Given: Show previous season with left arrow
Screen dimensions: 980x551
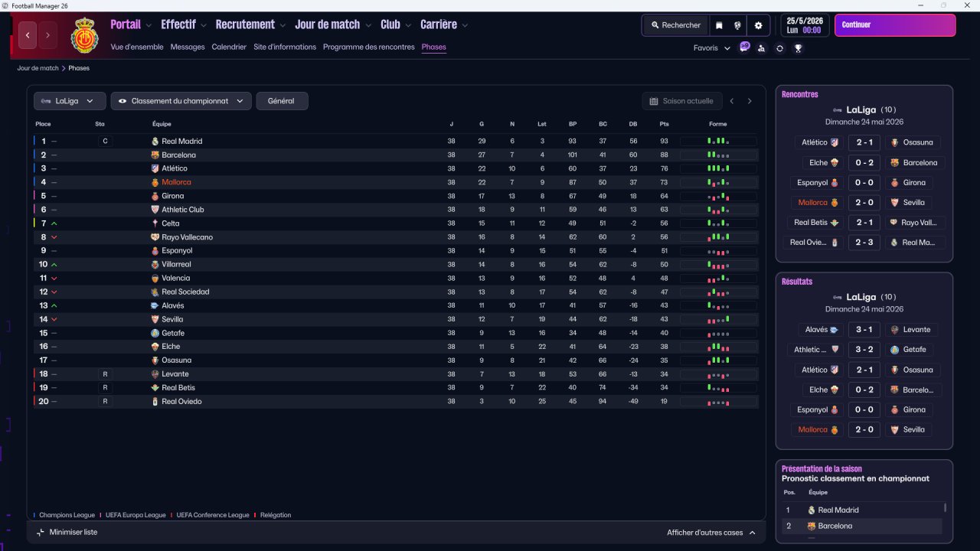Looking at the screenshot, I should click(x=732, y=101).
